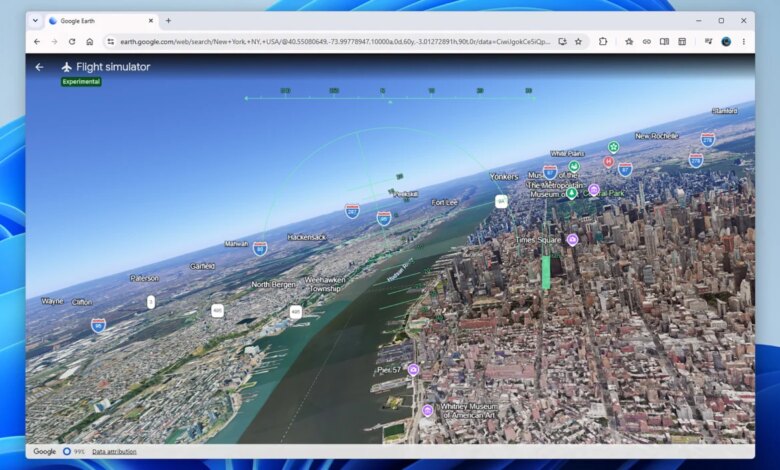Select the Google Earth browser tab
The height and width of the screenshot is (470, 780).
click(x=101, y=21)
